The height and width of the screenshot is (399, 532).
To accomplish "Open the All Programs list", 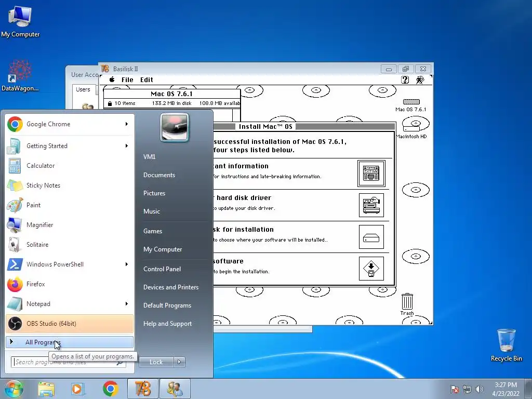I will pos(70,342).
